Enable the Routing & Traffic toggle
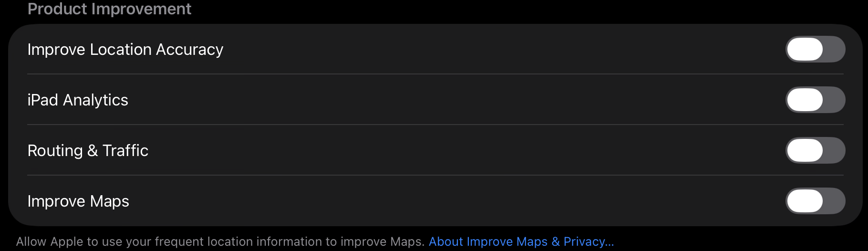 [x=815, y=150]
